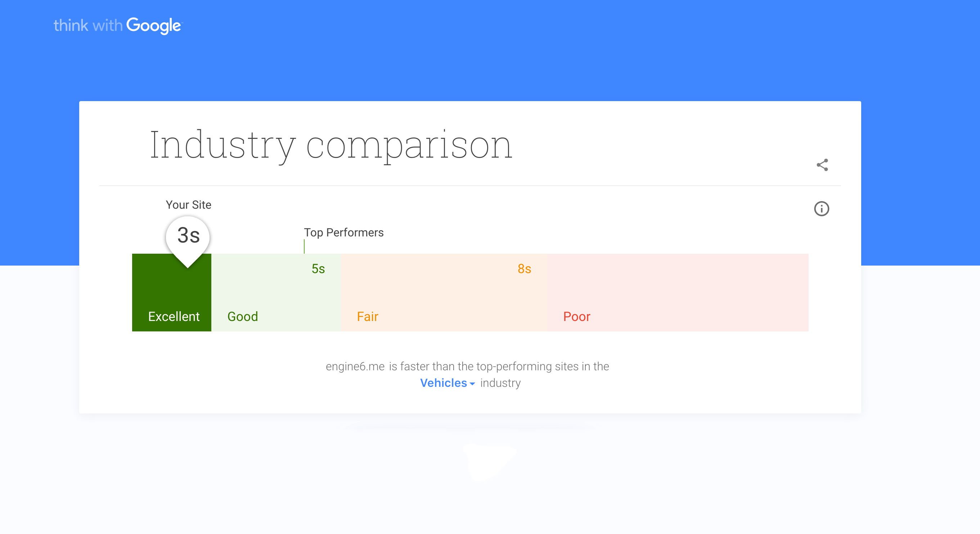Click the 8s threshold label

pyautogui.click(x=524, y=269)
